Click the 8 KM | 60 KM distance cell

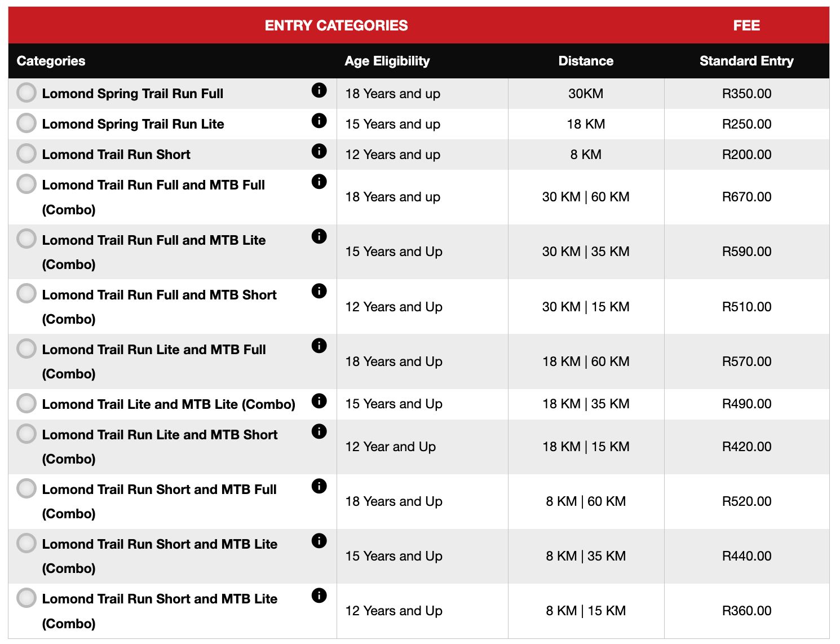[x=586, y=501]
